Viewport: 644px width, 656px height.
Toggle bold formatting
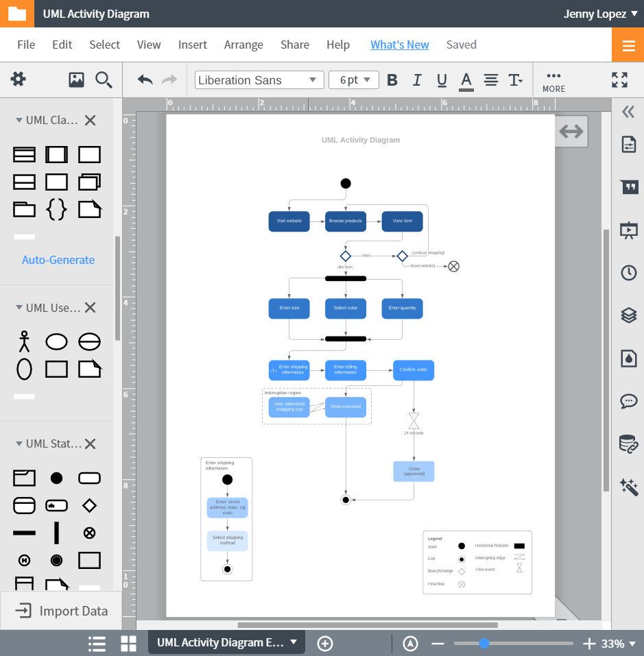pyautogui.click(x=392, y=80)
